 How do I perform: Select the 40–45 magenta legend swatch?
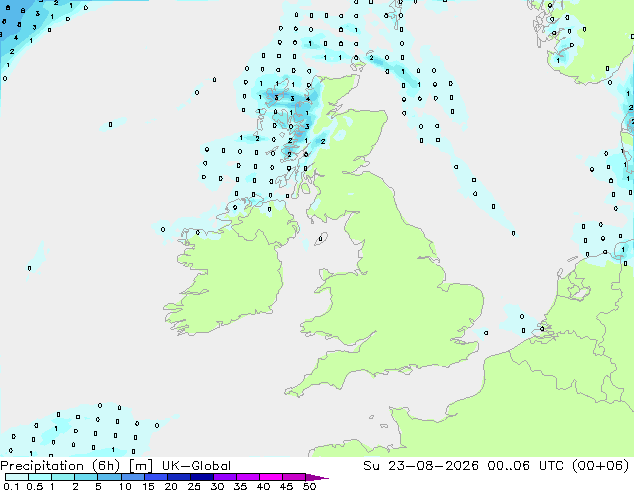pyautogui.click(x=271, y=477)
